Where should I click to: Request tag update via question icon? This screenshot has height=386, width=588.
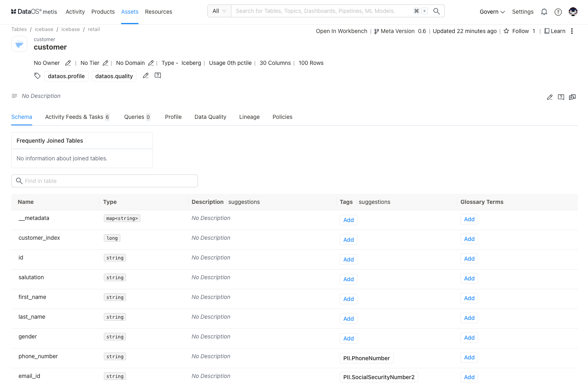158,75
